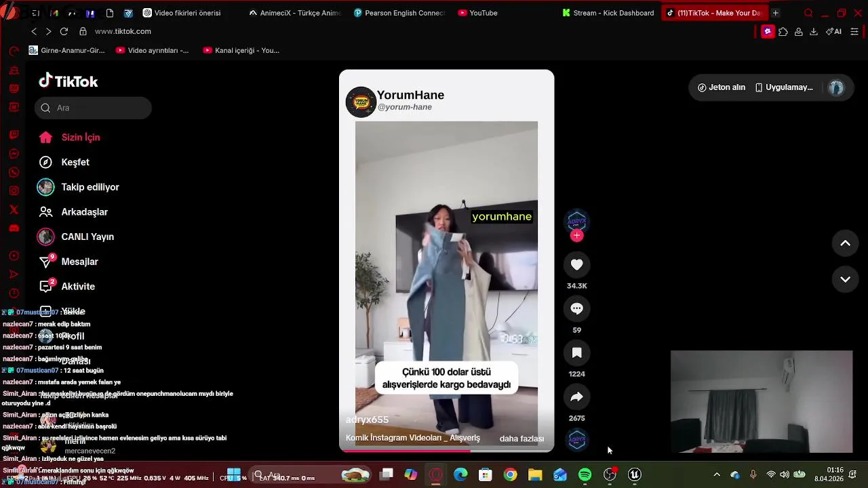The height and width of the screenshot is (488, 868).
Task: Open the adryx655 creator avatar
Action: (x=576, y=221)
